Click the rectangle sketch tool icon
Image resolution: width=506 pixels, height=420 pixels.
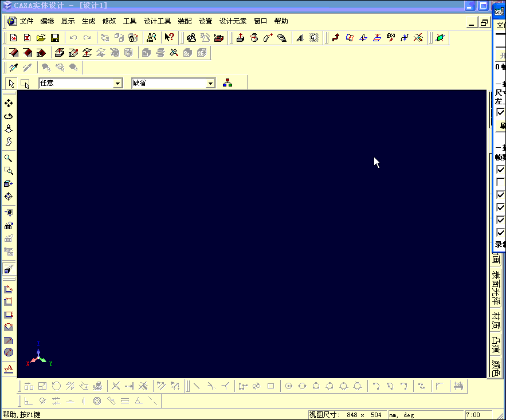click(x=270, y=386)
